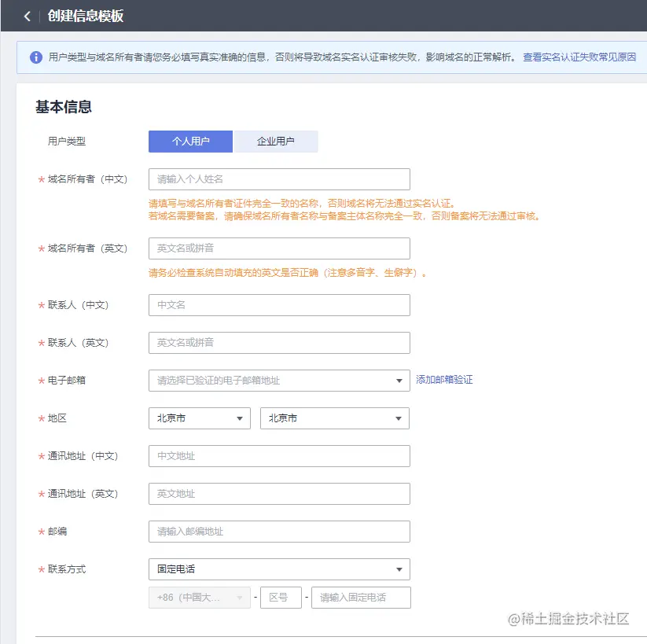This screenshot has height=644, width=647.
Task: Switch to 企业用户 user type
Action: tap(275, 142)
